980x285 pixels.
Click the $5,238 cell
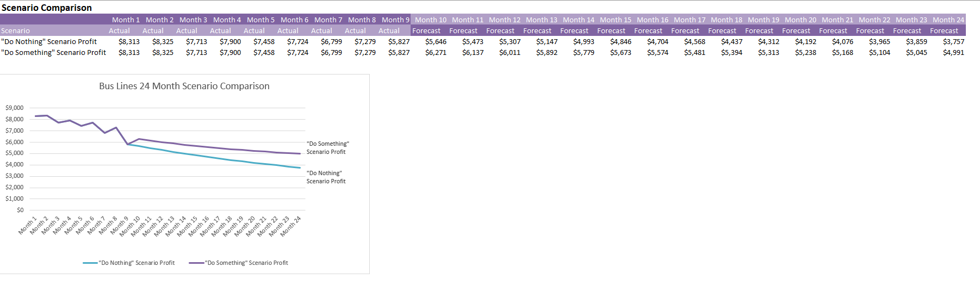pyautogui.click(x=805, y=53)
